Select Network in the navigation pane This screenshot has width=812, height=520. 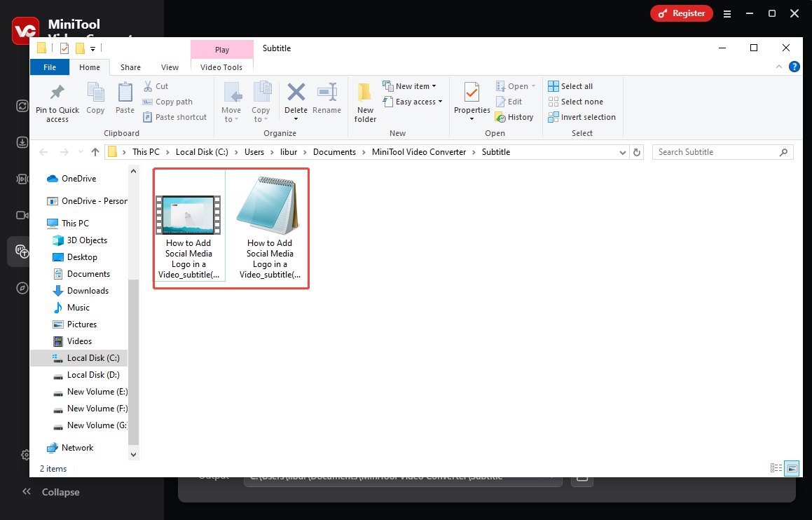[x=70, y=448]
